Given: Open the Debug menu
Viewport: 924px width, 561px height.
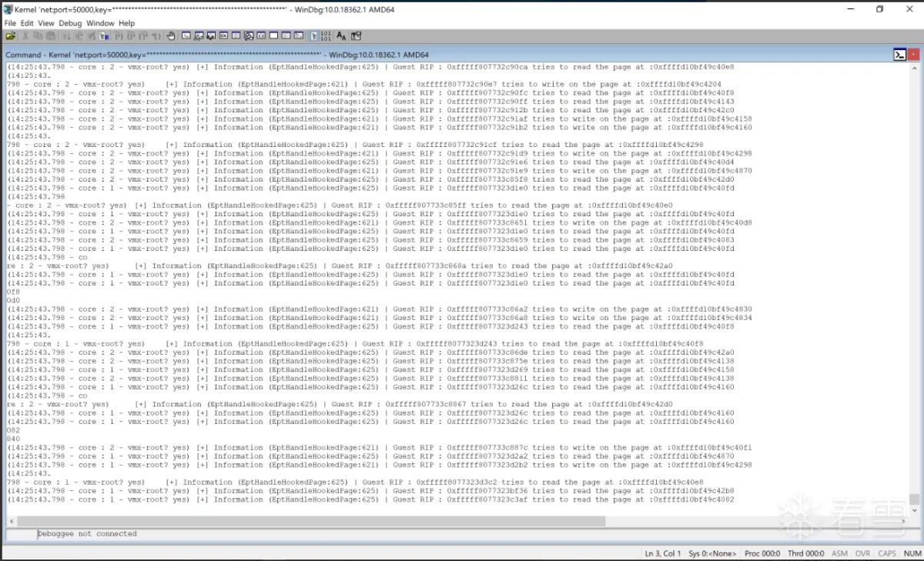Looking at the screenshot, I should [70, 23].
